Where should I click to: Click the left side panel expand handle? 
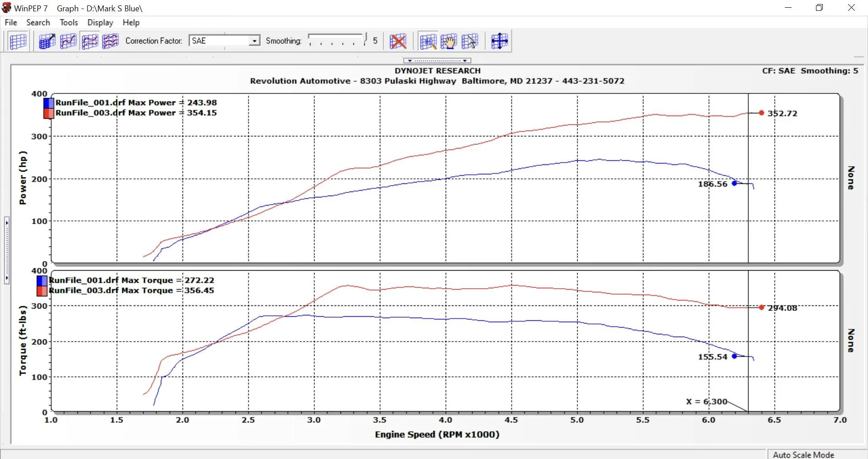[x=7, y=250]
